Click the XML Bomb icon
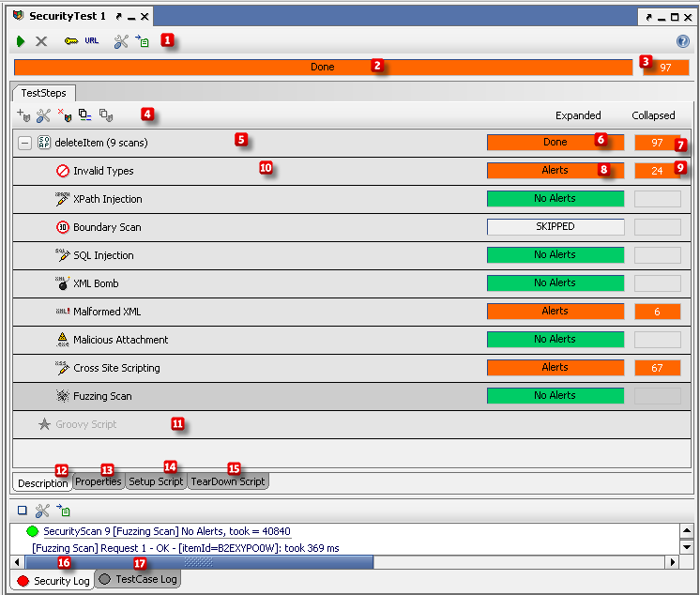 63,283
